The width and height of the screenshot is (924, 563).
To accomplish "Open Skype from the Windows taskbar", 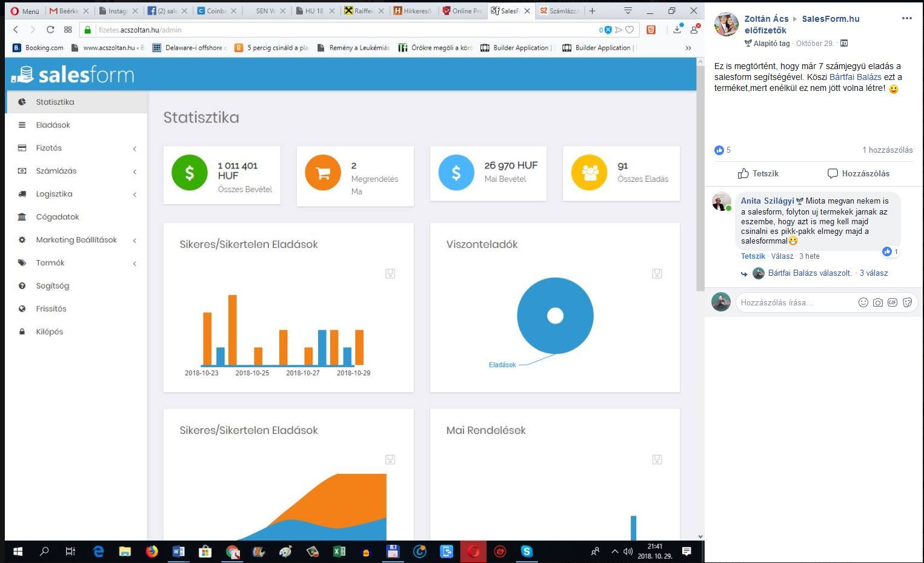I will click(x=527, y=551).
